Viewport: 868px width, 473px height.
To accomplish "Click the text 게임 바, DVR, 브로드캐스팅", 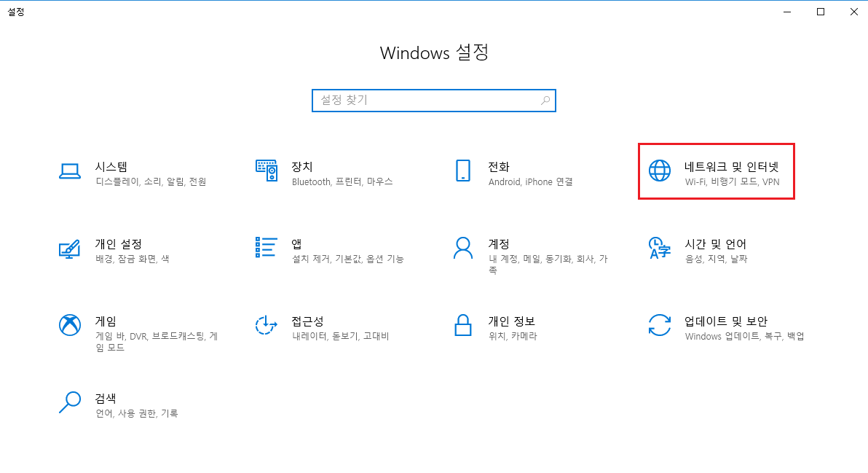I will [150, 336].
